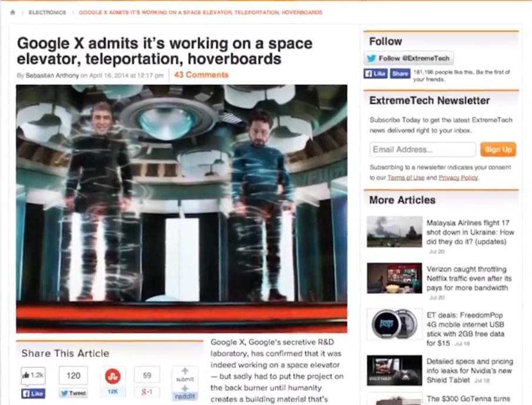Image resolution: width=532 pixels, height=405 pixels.
Task: Read Nvidia Shield Tablet specs article
Action: coord(470,371)
